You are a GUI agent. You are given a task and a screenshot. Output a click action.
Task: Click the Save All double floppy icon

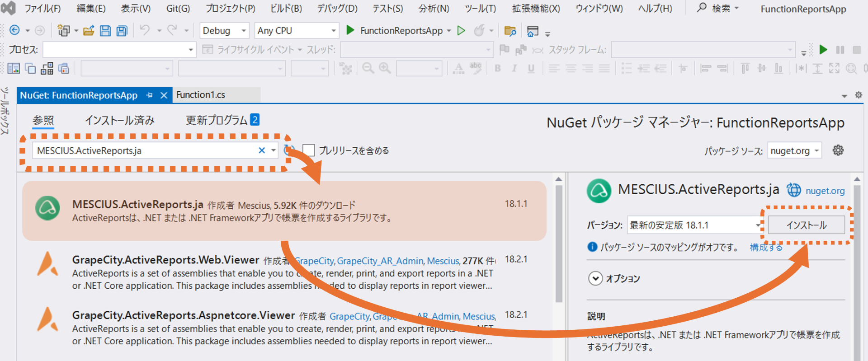pyautogui.click(x=122, y=30)
